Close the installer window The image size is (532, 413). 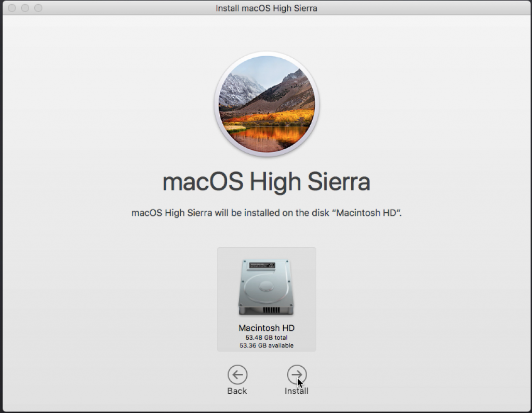(x=12, y=8)
